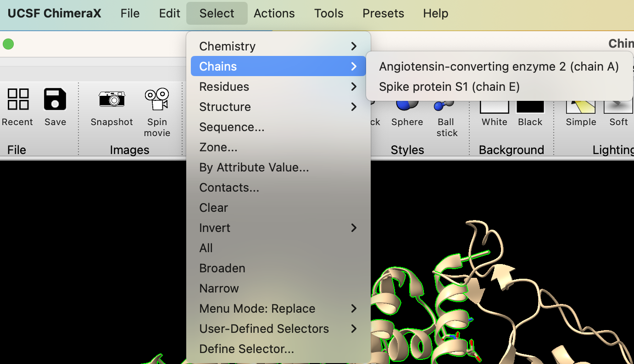Open the Tools menu
This screenshot has width=634, height=364.
click(328, 13)
